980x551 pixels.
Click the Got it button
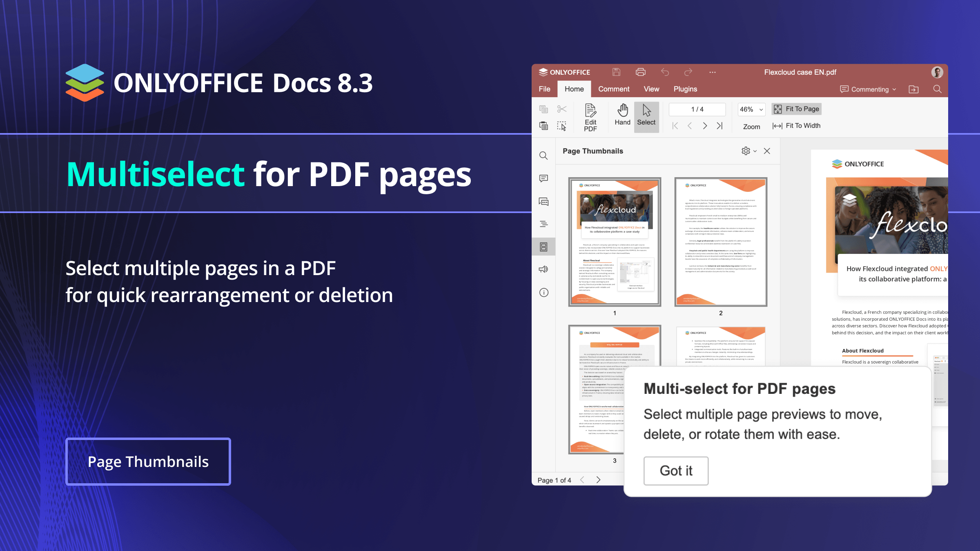pos(676,471)
